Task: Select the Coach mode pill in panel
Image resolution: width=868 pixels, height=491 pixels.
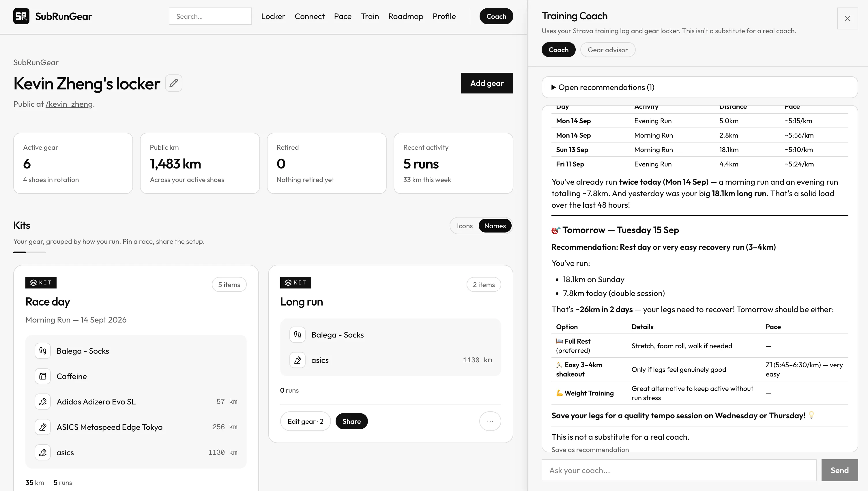Action: point(558,50)
